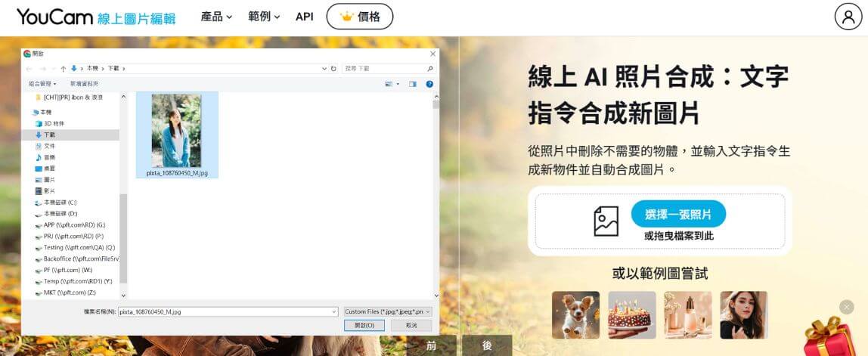
Task: Go back in the file dialog
Action: 29,69
